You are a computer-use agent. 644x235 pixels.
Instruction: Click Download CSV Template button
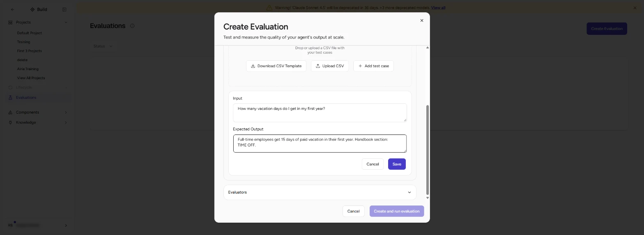pyautogui.click(x=276, y=66)
